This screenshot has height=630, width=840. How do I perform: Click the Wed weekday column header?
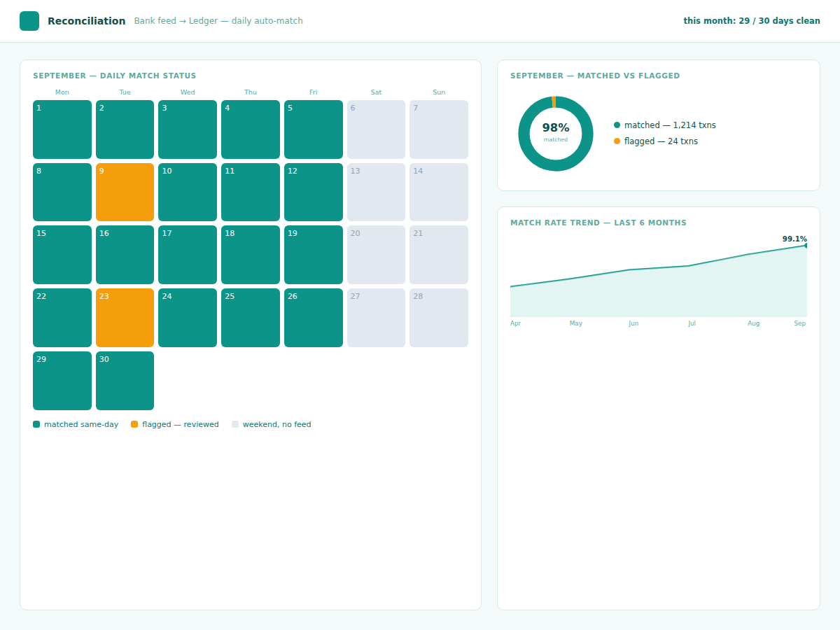pos(188,92)
